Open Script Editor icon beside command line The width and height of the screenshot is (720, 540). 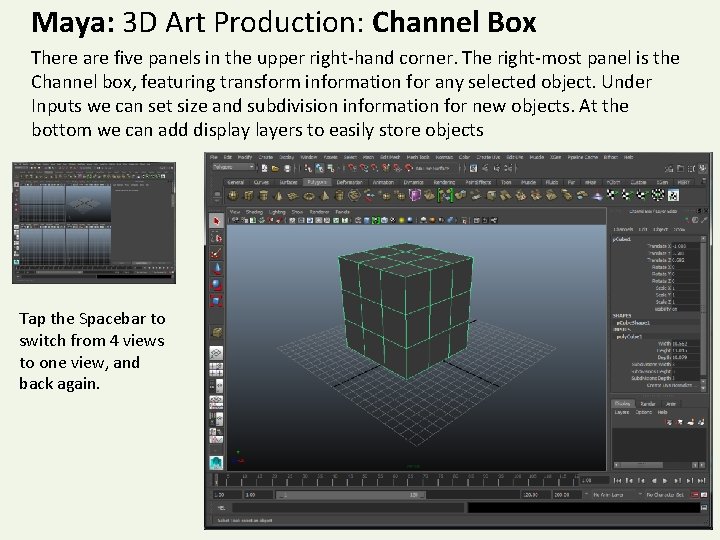tap(703, 507)
